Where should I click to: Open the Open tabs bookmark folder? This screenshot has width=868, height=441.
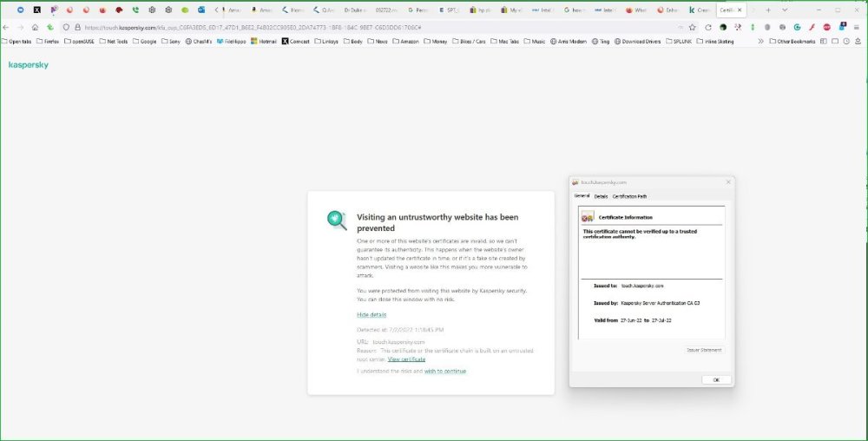coord(16,41)
